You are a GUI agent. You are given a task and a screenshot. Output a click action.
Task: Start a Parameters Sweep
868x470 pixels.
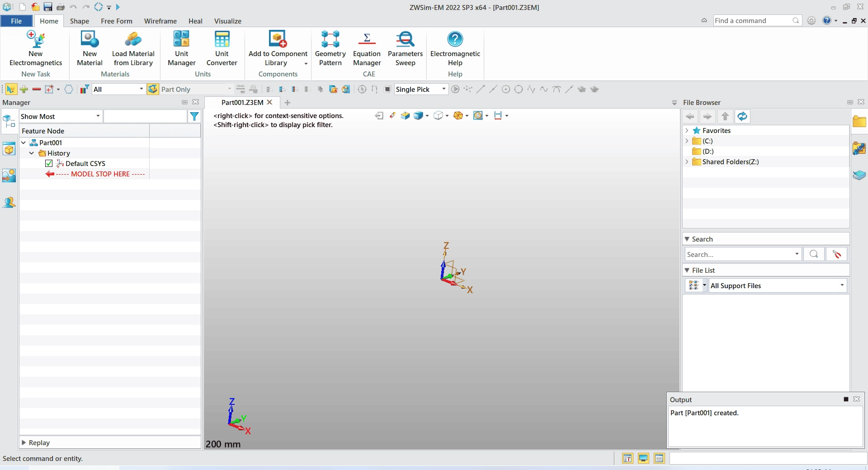click(x=405, y=48)
